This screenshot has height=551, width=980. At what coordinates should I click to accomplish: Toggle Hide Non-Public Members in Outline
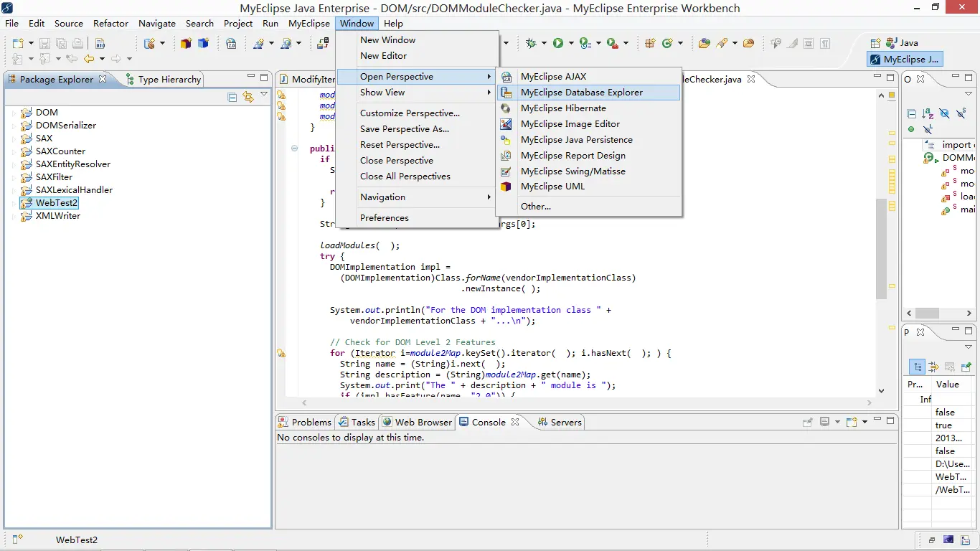tap(911, 130)
